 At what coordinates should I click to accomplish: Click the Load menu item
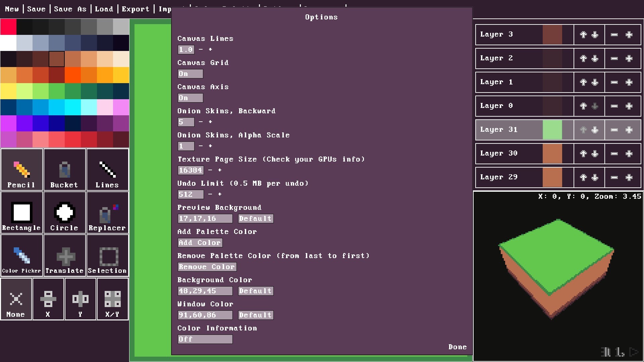[x=104, y=9]
